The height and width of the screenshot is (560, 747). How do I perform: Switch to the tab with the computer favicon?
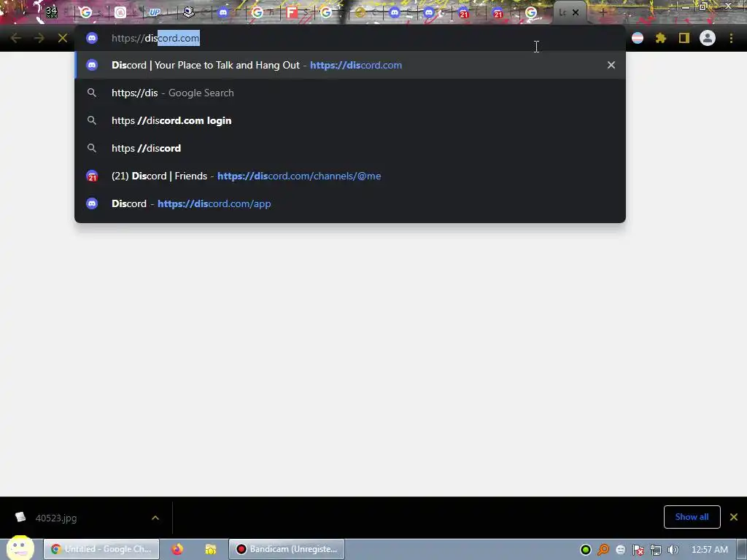189,12
